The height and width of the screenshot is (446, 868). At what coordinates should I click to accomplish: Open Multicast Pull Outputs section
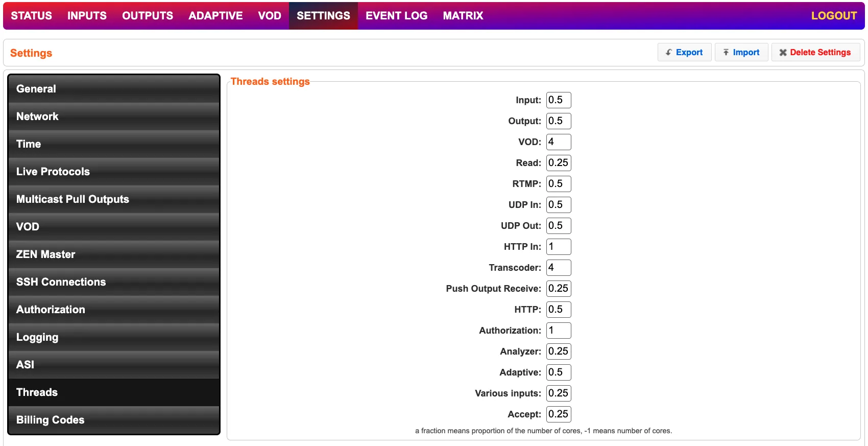(114, 199)
